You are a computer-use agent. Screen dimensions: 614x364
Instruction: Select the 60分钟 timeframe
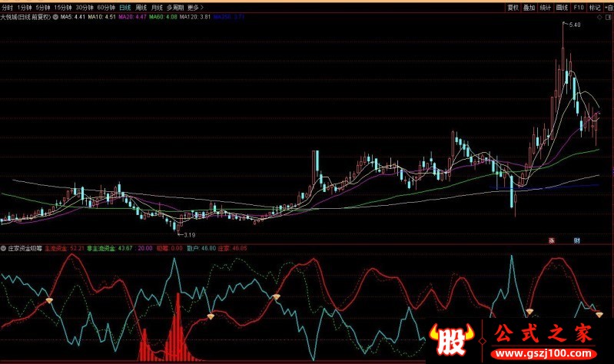(x=106, y=7)
